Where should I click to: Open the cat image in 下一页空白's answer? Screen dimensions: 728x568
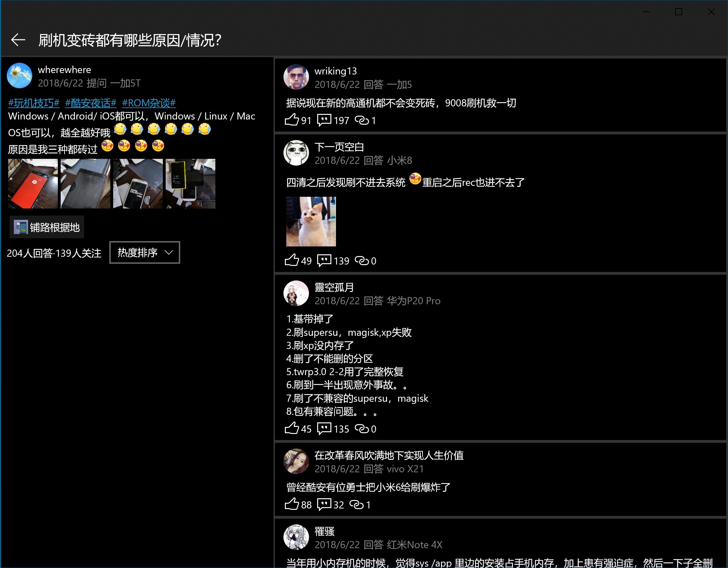(x=311, y=221)
